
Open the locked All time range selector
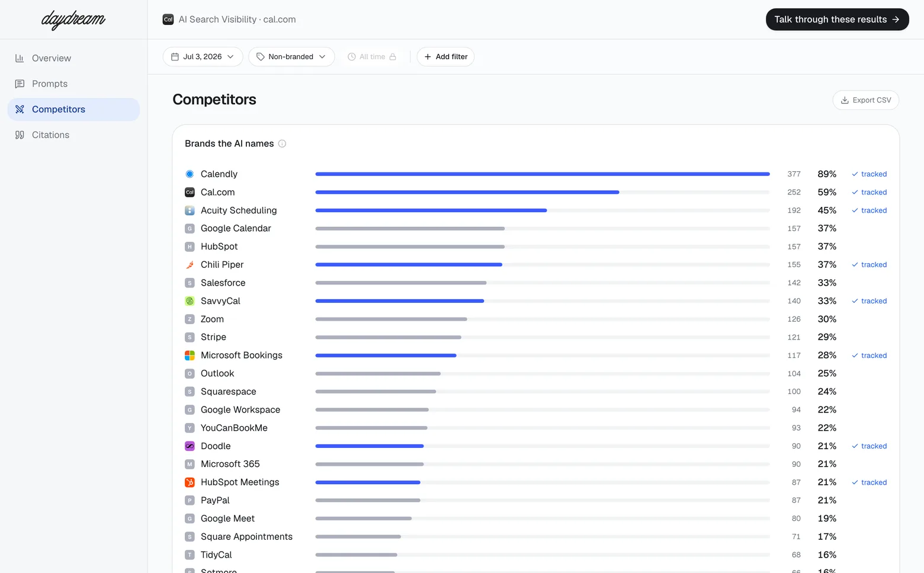pyautogui.click(x=372, y=57)
